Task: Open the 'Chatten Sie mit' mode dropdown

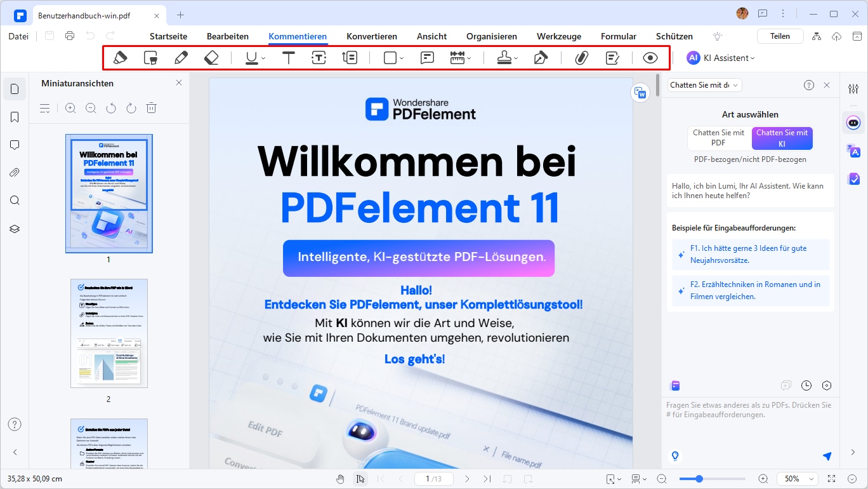Action: coord(704,85)
